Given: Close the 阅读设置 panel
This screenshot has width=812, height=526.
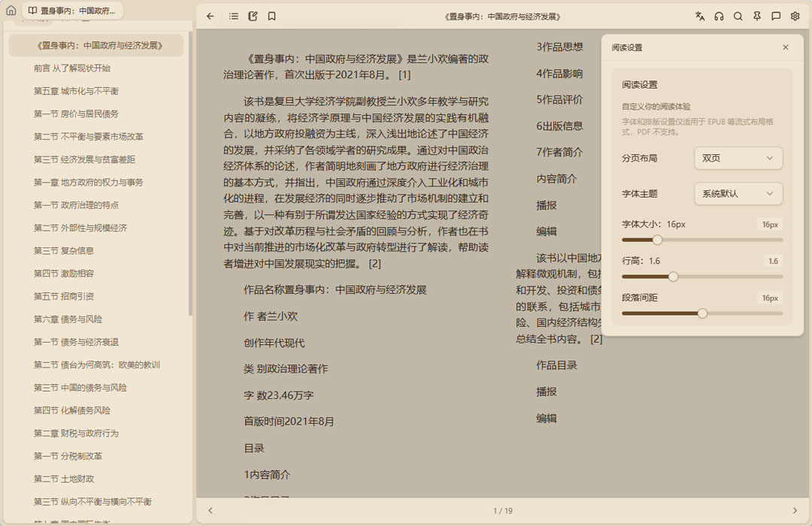Looking at the screenshot, I should (x=786, y=47).
